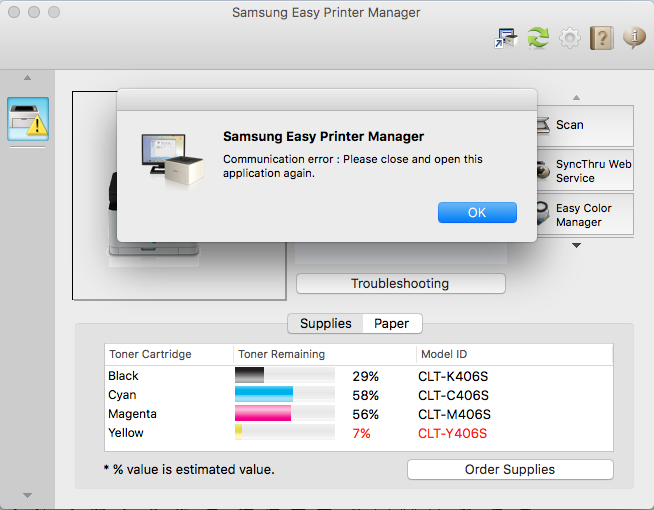The height and width of the screenshot is (510, 654).
Task: Click OK in the communication error dialog
Action: [477, 213]
